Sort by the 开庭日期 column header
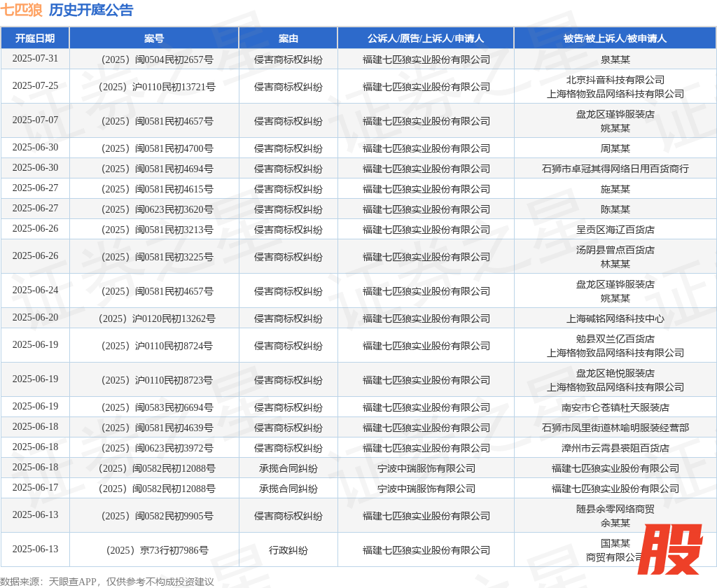The height and width of the screenshot is (588, 717). pos(35,38)
